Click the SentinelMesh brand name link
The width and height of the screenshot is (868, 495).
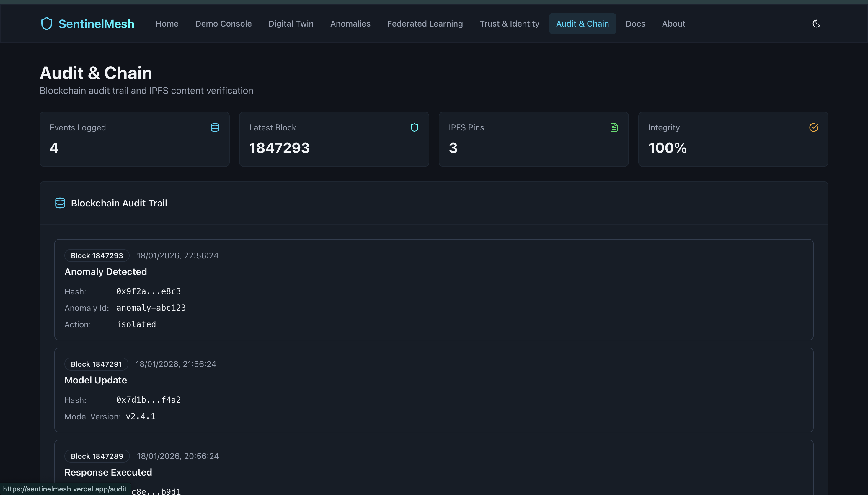click(x=96, y=24)
